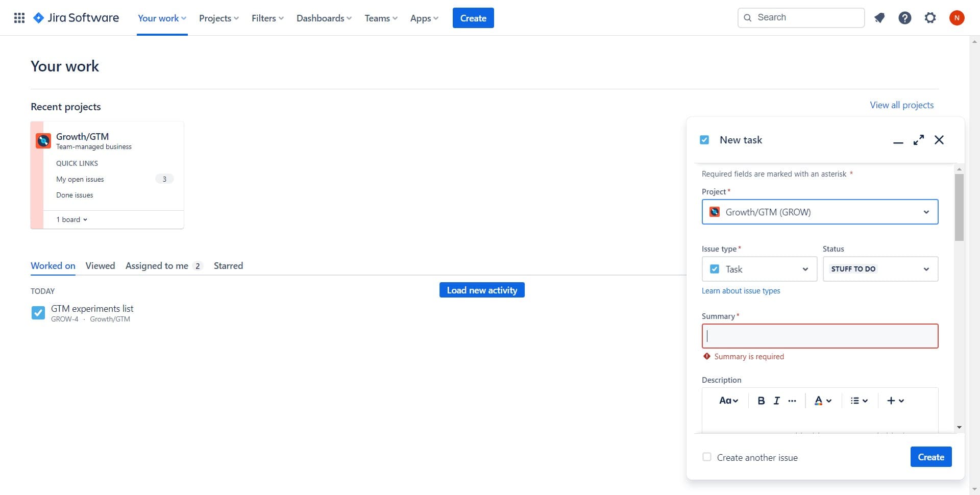The height and width of the screenshot is (495, 980).
Task: Open the Project dropdown showing Growth/GTM
Action: 819,212
